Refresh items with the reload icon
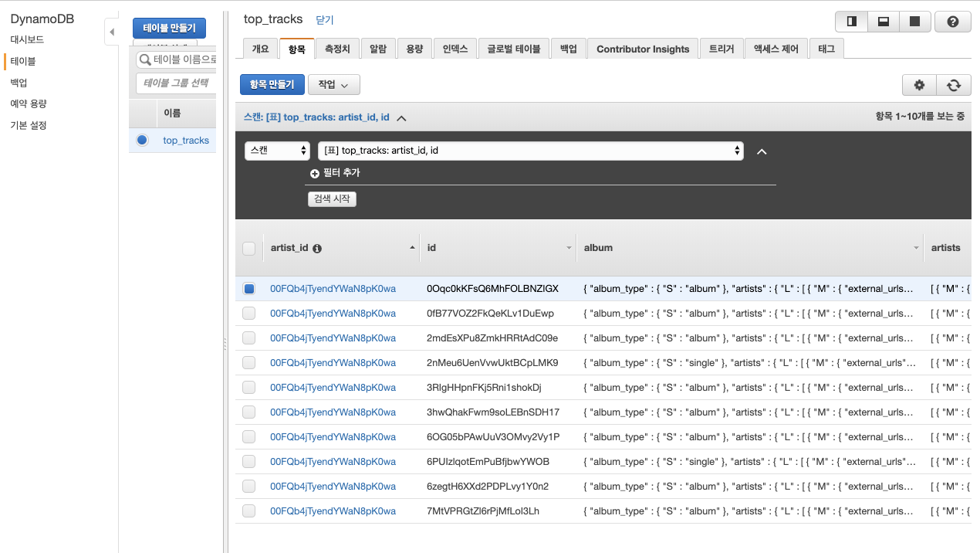Viewport: 980px width, 553px height. point(954,85)
